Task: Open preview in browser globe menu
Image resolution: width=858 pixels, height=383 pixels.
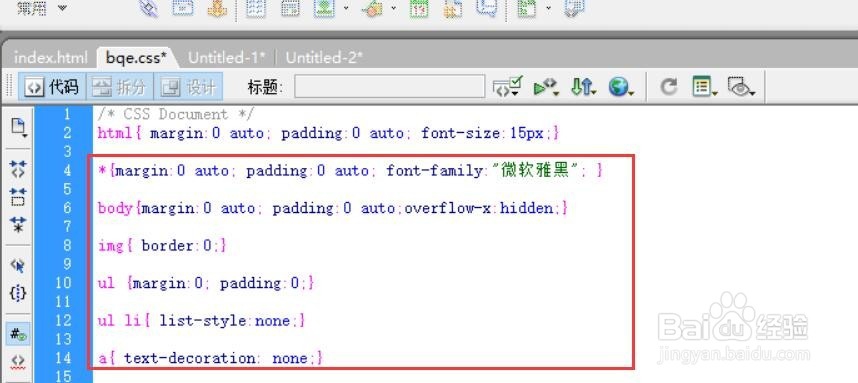Action: [x=621, y=87]
